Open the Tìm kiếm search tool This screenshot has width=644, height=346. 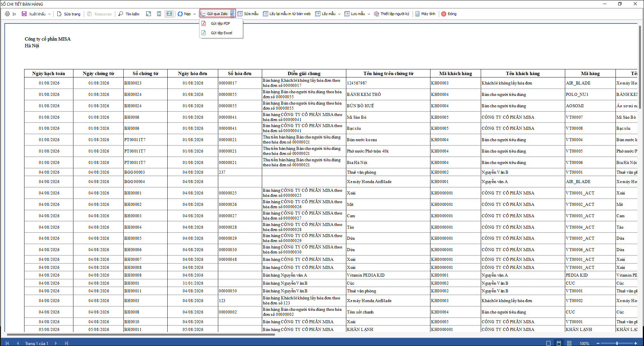[129, 14]
